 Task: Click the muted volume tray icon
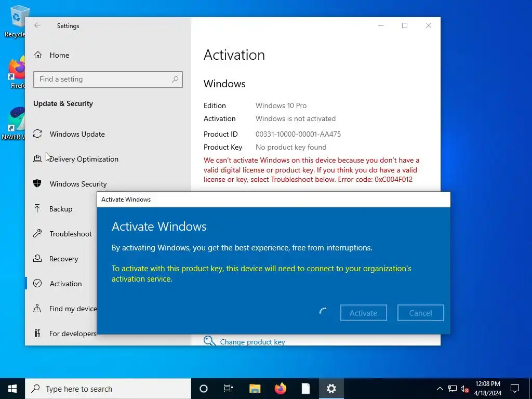[x=464, y=389]
